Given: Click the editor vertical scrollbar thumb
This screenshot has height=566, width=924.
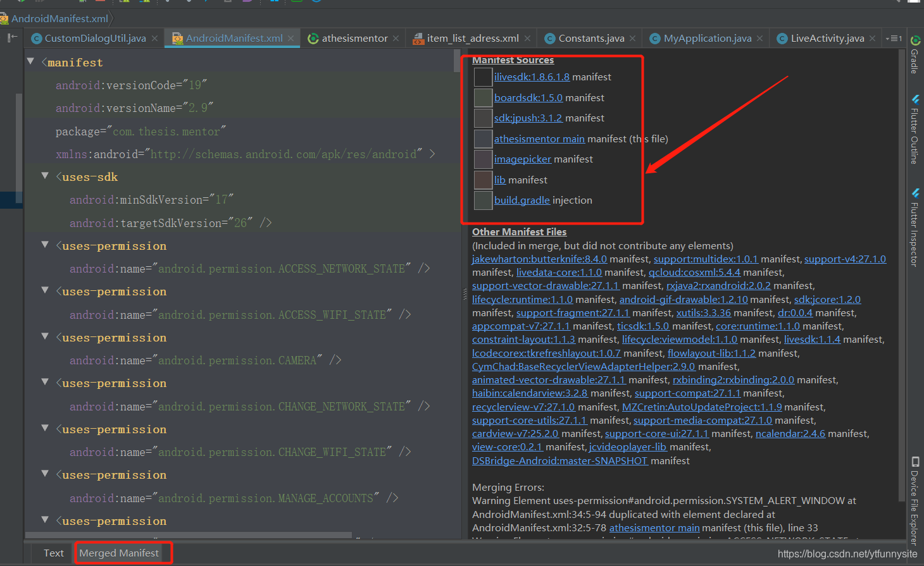Looking at the screenshot, I should (x=458, y=61).
